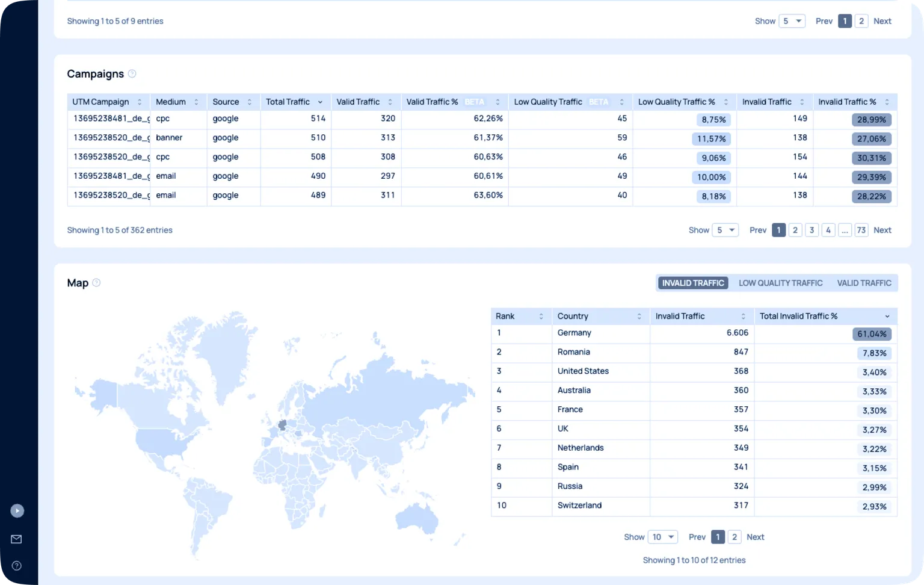The image size is (924, 585).
Task: Switch the map to Low Quality Traffic
Action: [x=780, y=283]
